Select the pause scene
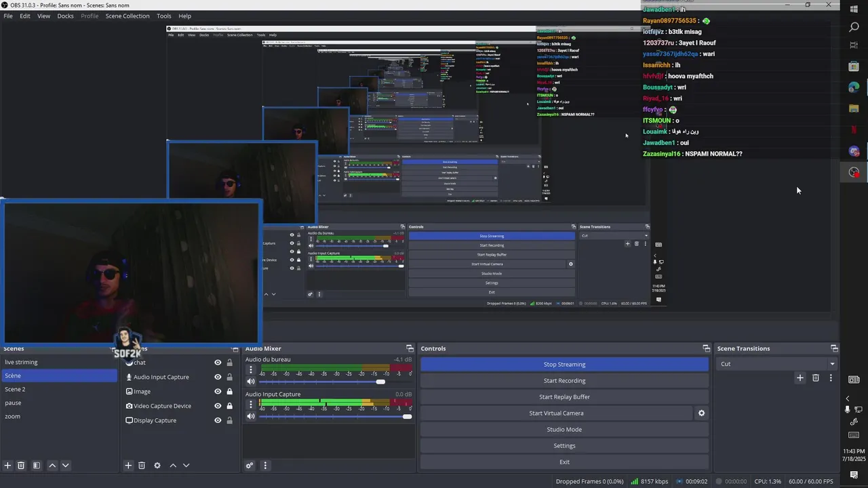 pyautogui.click(x=59, y=403)
